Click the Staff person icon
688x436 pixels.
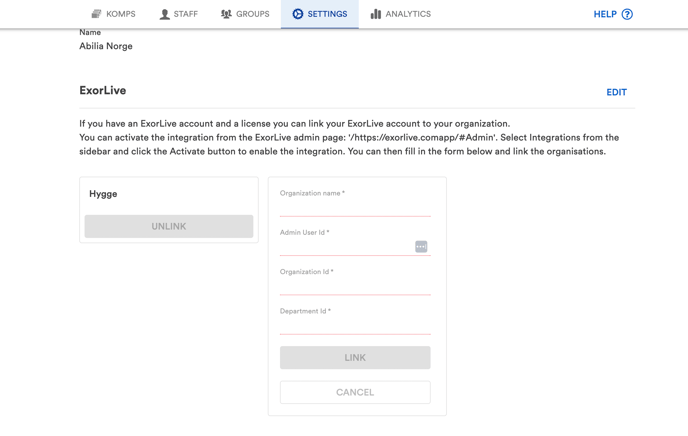coord(165,14)
